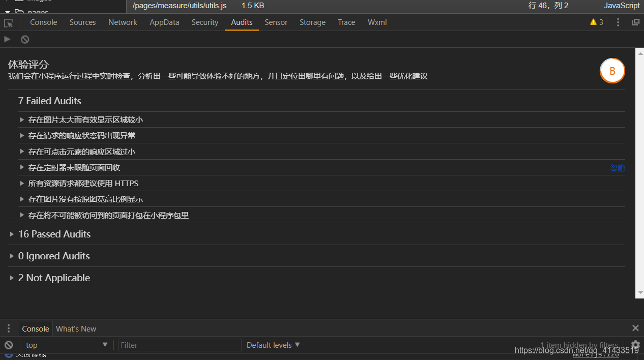Expand the audit 存在图片没有按原图宽高比例显示
The image size is (644, 360).
point(321,199)
